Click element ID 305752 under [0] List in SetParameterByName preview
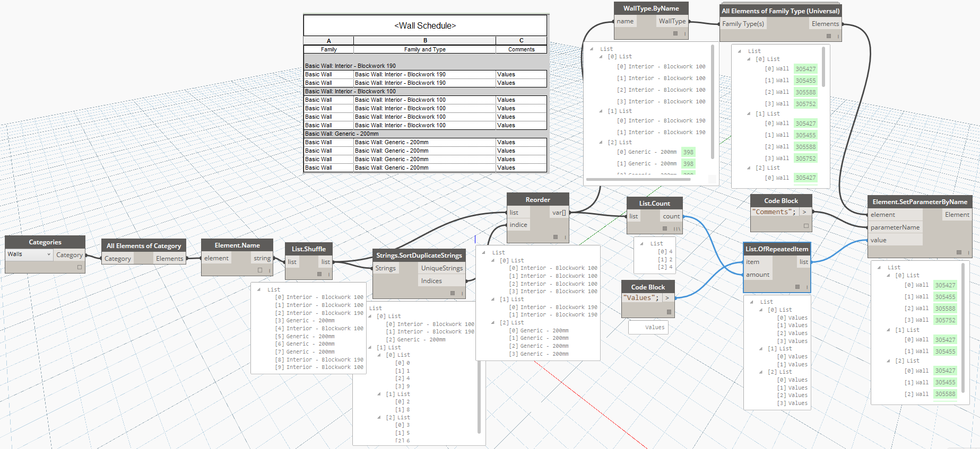This screenshot has width=980, height=449. pos(945,320)
